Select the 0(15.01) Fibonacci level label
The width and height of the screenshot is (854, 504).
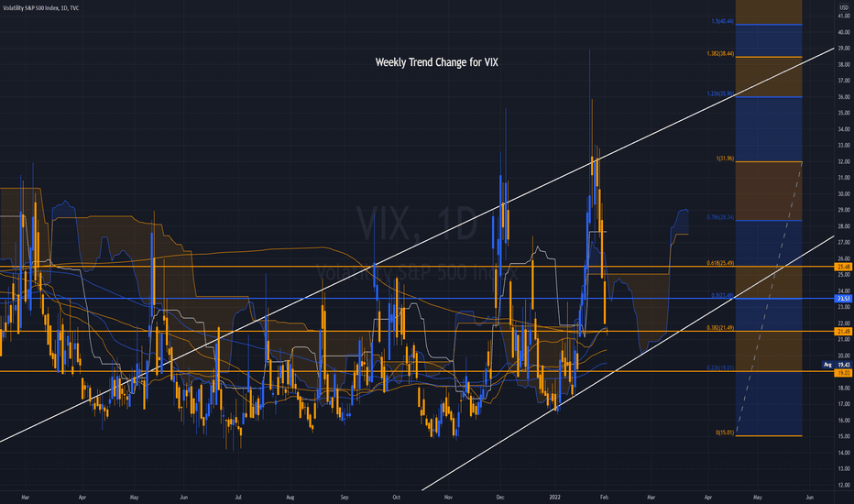coord(725,433)
